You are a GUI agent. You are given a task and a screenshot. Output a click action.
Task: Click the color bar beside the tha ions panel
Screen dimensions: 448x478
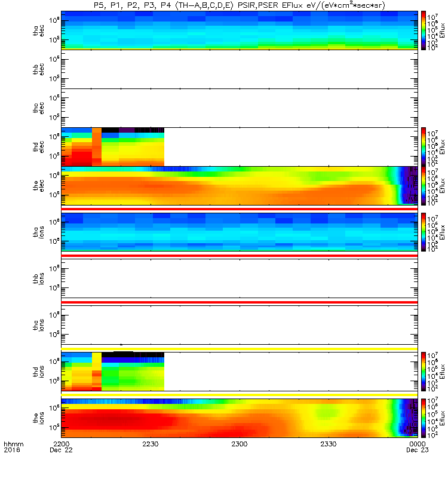pos(424,232)
